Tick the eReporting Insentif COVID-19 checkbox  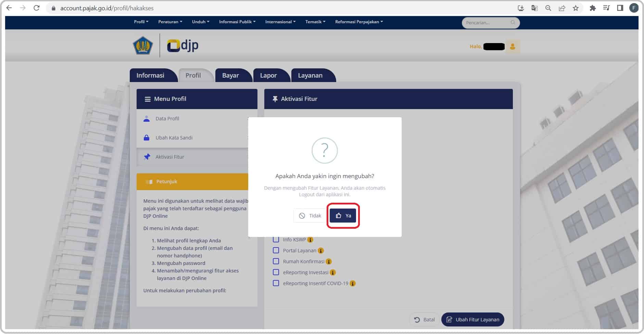click(x=276, y=283)
